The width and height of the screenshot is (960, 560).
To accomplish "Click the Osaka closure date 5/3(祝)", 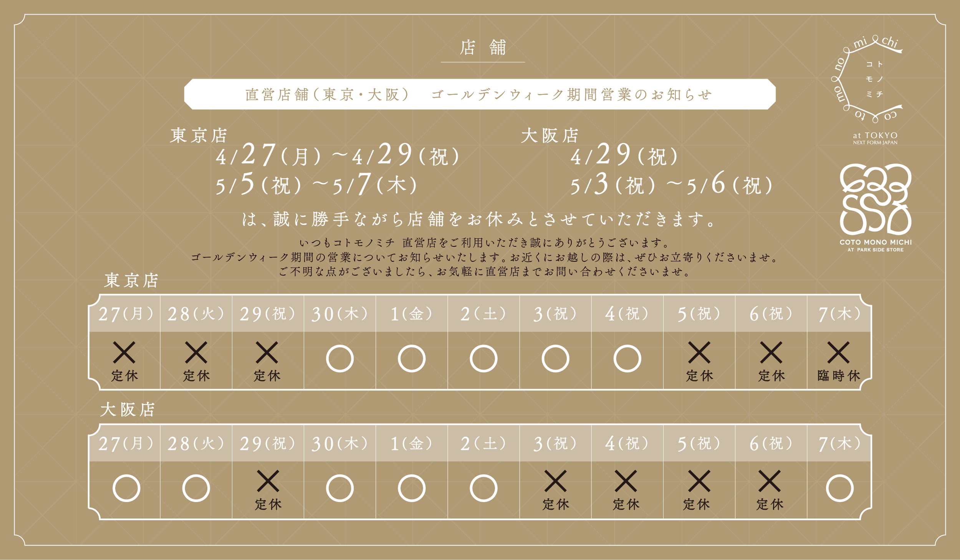I will pos(612,185).
